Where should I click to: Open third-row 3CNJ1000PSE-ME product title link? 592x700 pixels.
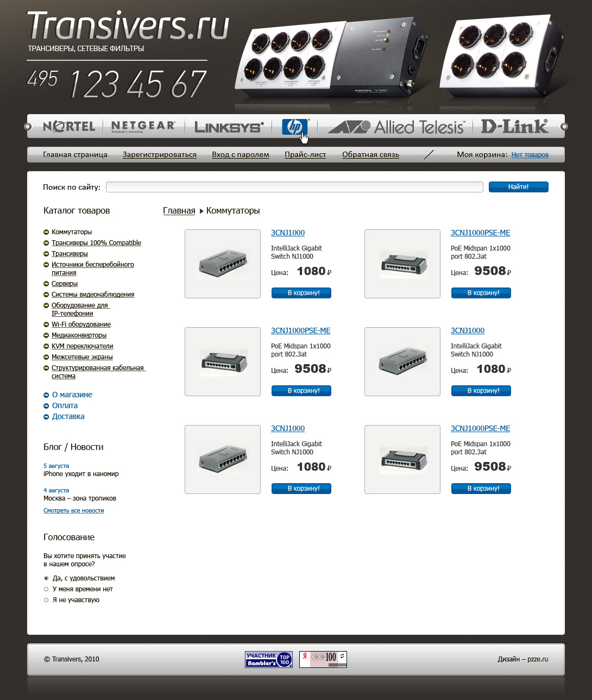tap(481, 428)
